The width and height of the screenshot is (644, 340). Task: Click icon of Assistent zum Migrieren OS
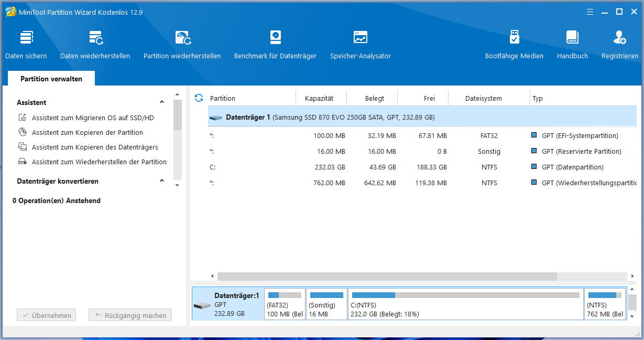[23, 118]
